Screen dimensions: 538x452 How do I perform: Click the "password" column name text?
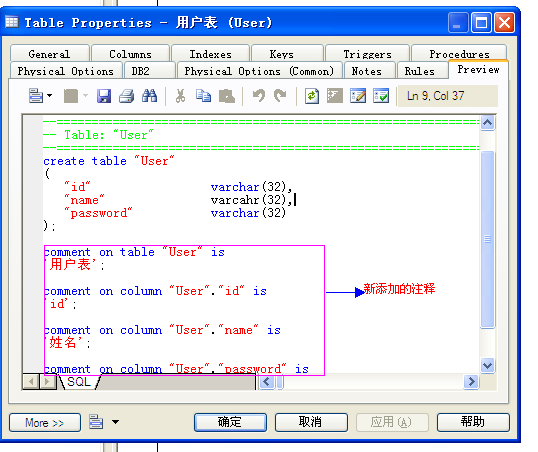coord(98,213)
